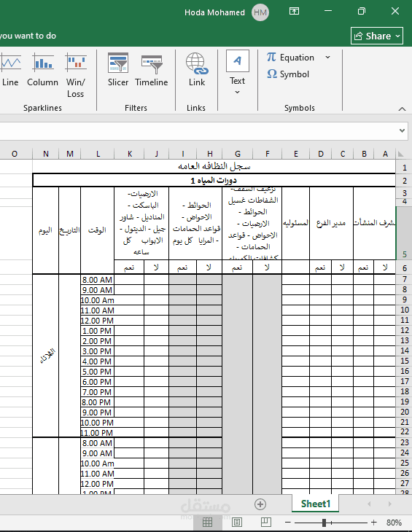The width and height of the screenshot is (412, 532).
Task: Adjust the zoom slider handle
Action: [x=324, y=523]
